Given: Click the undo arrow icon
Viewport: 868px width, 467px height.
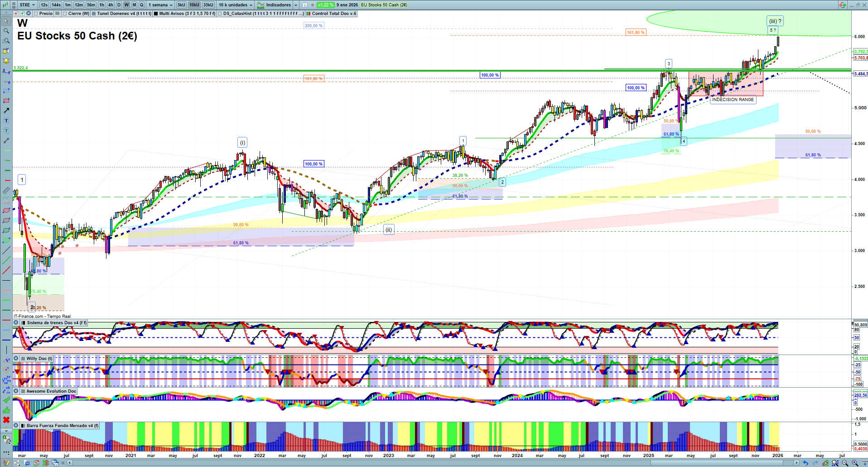Looking at the screenshot, I should click(805, 463).
